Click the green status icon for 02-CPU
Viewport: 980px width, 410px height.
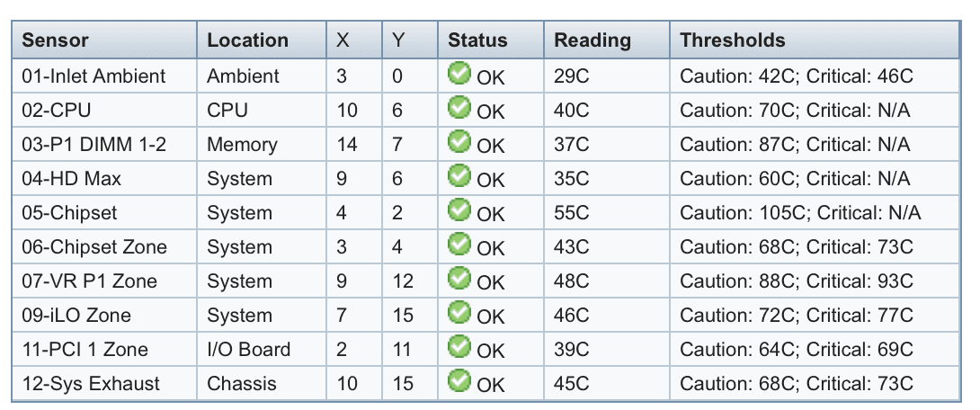pos(459,108)
